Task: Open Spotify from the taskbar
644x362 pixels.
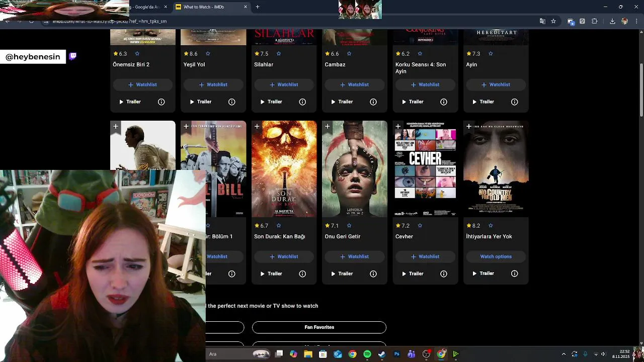Action: coord(367,354)
